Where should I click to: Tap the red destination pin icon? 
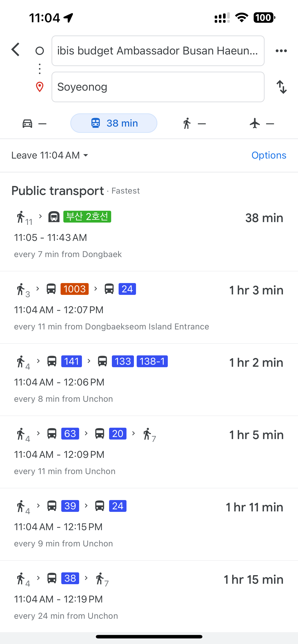point(39,87)
